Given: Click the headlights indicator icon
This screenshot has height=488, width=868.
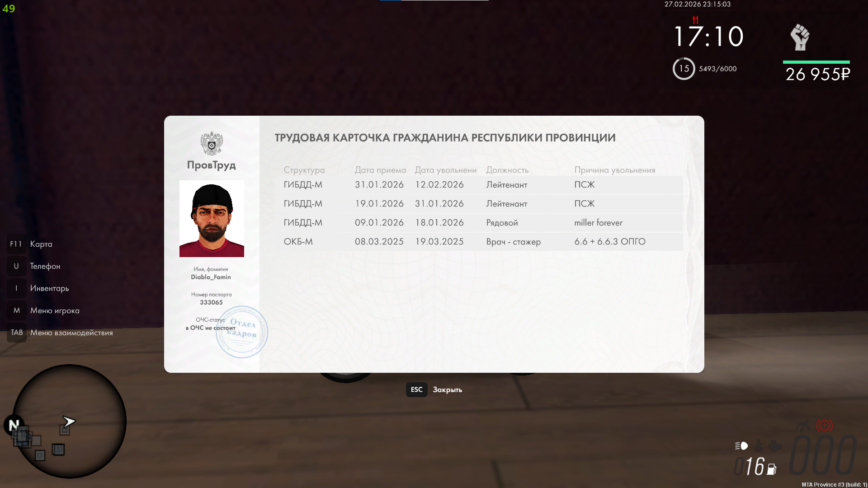Looking at the screenshot, I should tap(741, 446).
